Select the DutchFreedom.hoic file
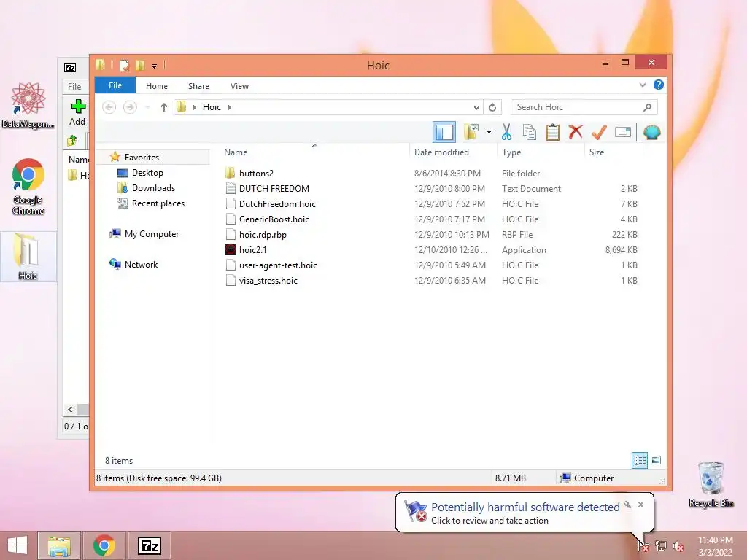The image size is (747, 560). click(277, 204)
